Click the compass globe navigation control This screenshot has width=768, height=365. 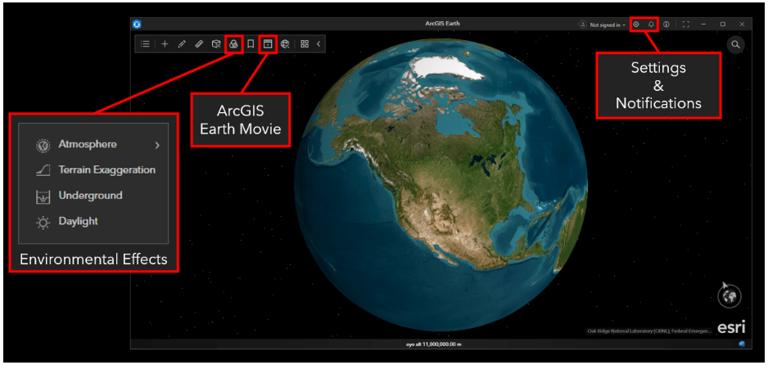coord(730,296)
